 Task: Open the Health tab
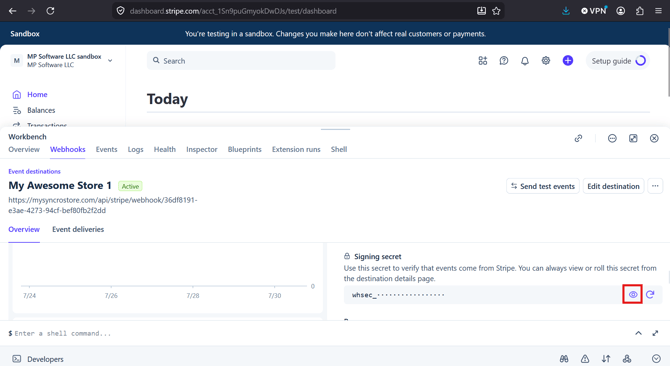tap(165, 149)
